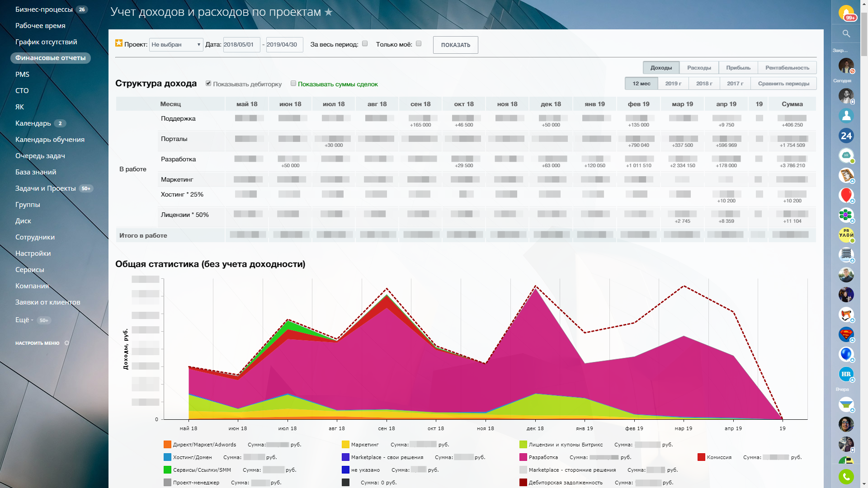This screenshot has width=868, height=488.
Task: Open the topmost user avatar chat under Закр
Action: (x=846, y=66)
